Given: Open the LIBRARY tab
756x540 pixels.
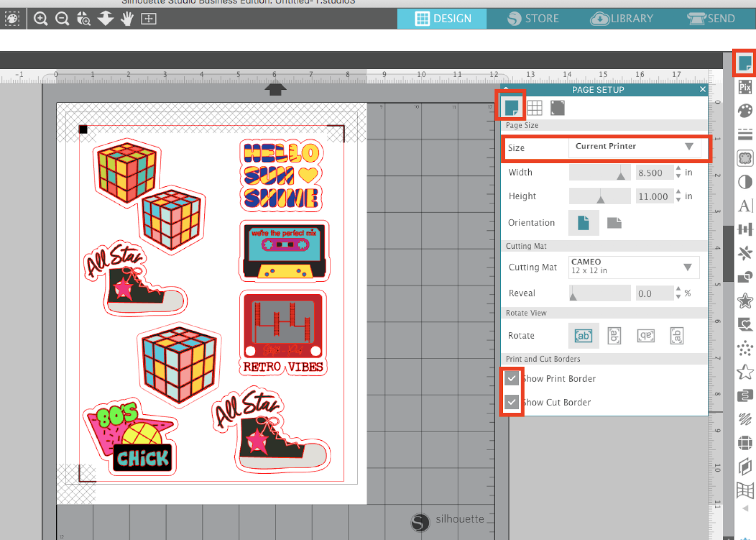Looking at the screenshot, I should pos(622,18).
